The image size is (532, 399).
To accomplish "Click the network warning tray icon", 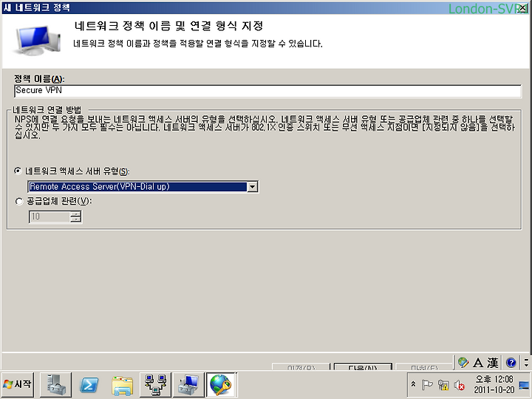I will click(x=443, y=385).
